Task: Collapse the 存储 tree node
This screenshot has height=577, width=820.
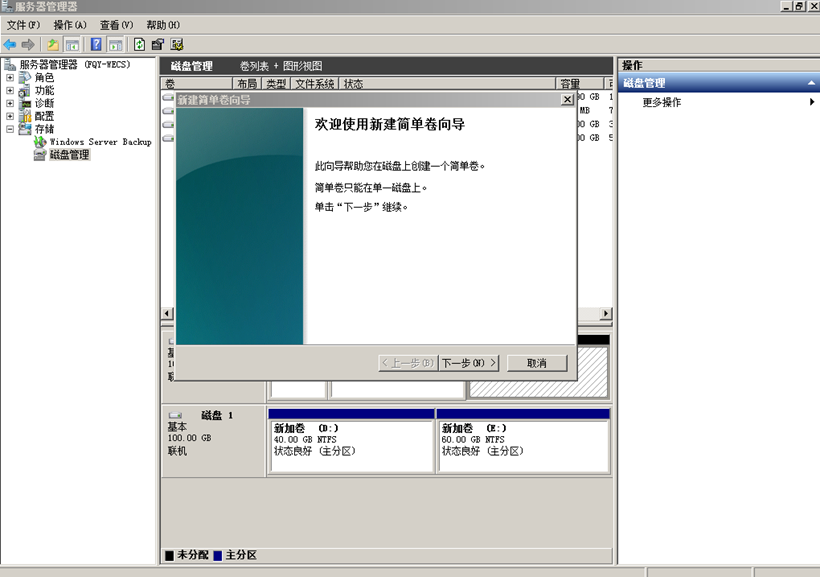Action: coord(10,129)
